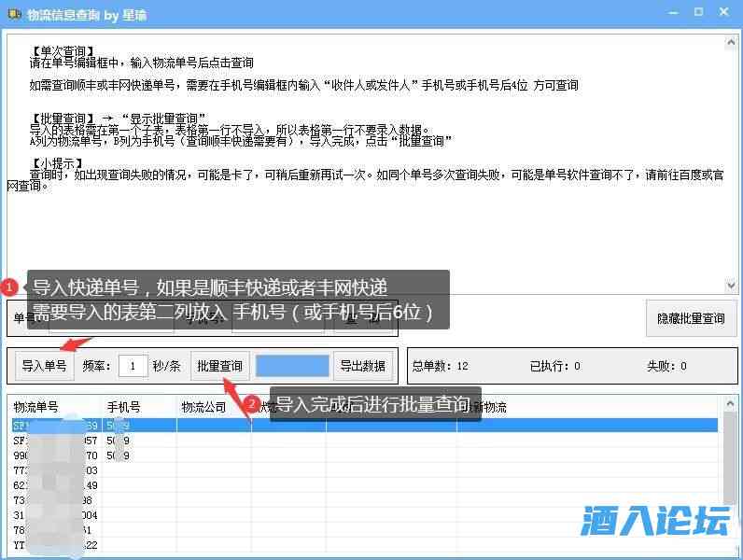Screen dimensions: 743x560
Task: Select the row starting with 62
Action: pos(364,485)
